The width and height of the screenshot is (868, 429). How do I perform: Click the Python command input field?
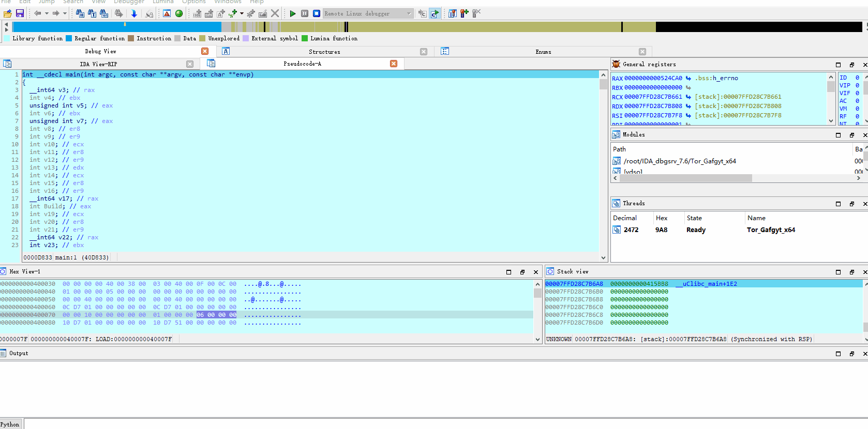click(x=445, y=424)
